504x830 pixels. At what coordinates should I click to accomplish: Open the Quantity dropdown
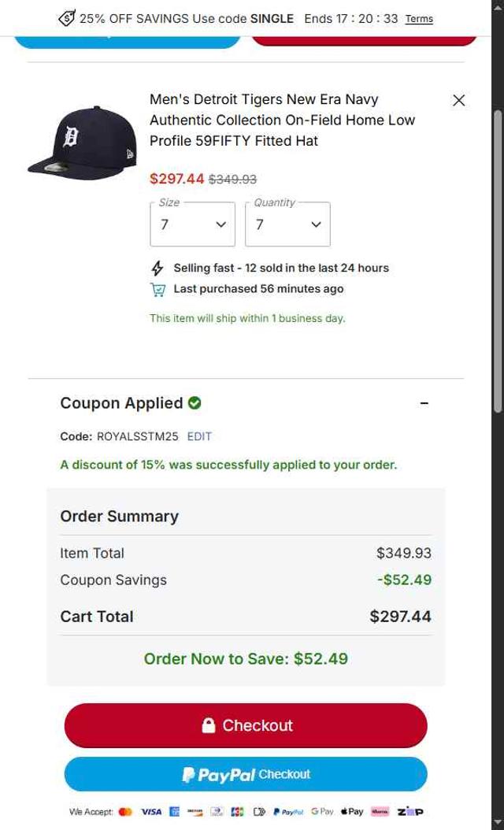pos(288,224)
